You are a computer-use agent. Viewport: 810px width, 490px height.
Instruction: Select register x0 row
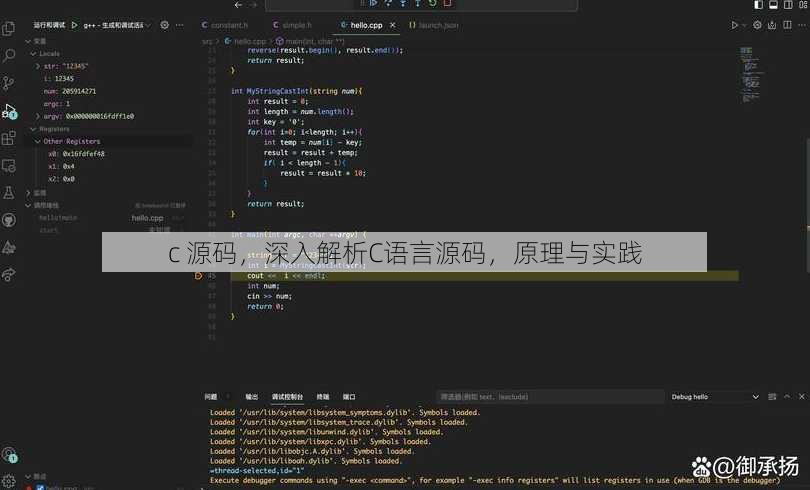pos(108,154)
